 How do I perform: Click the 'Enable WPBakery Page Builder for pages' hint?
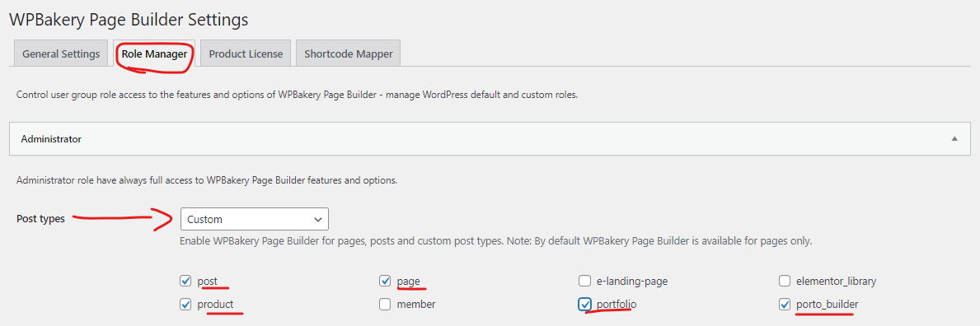tap(495, 240)
